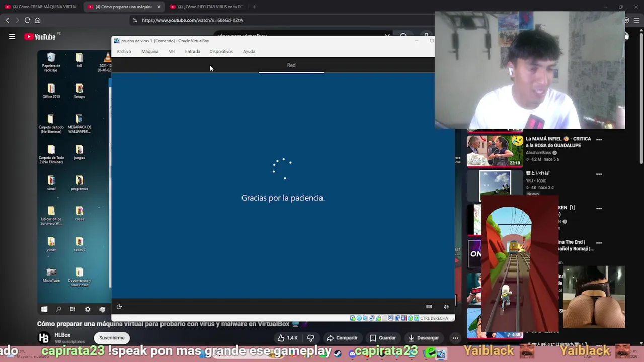Viewport: 644px width, 362px height.
Task: Click the Guardar button
Action: (x=382, y=338)
